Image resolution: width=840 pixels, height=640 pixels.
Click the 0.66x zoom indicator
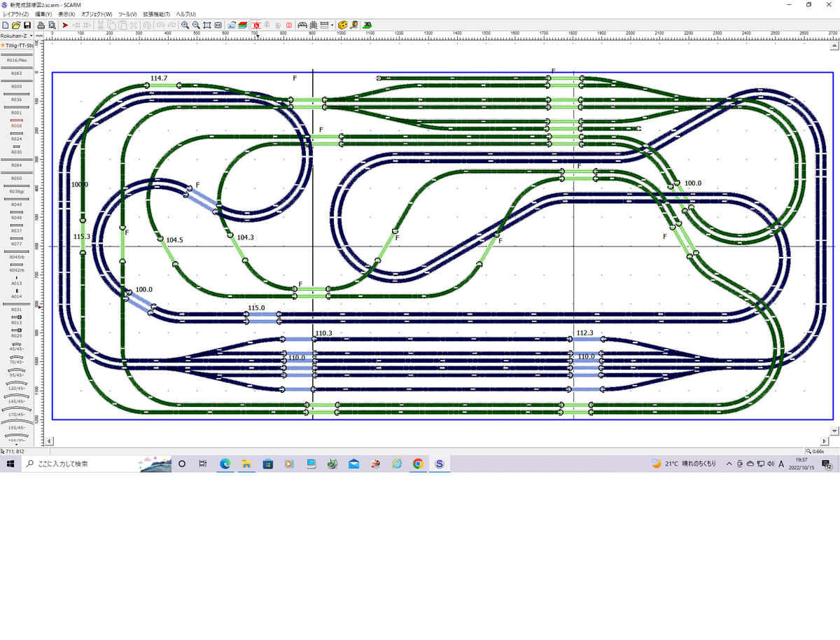(820, 451)
